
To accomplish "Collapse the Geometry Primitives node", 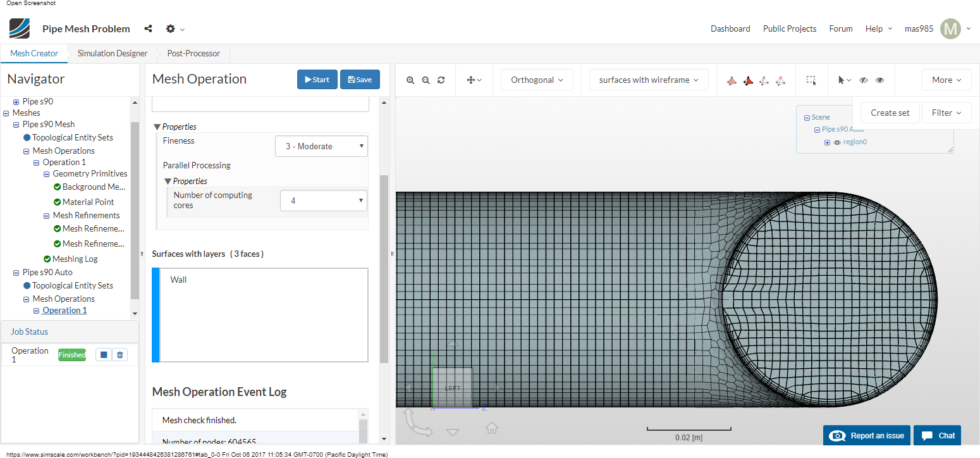I will pyautogui.click(x=47, y=174).
